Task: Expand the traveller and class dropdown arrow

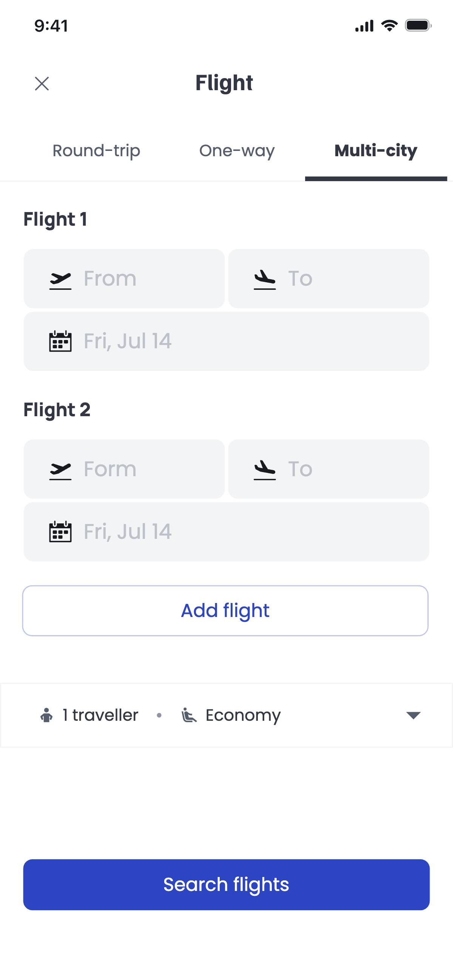Action: (x=413, y=715)
